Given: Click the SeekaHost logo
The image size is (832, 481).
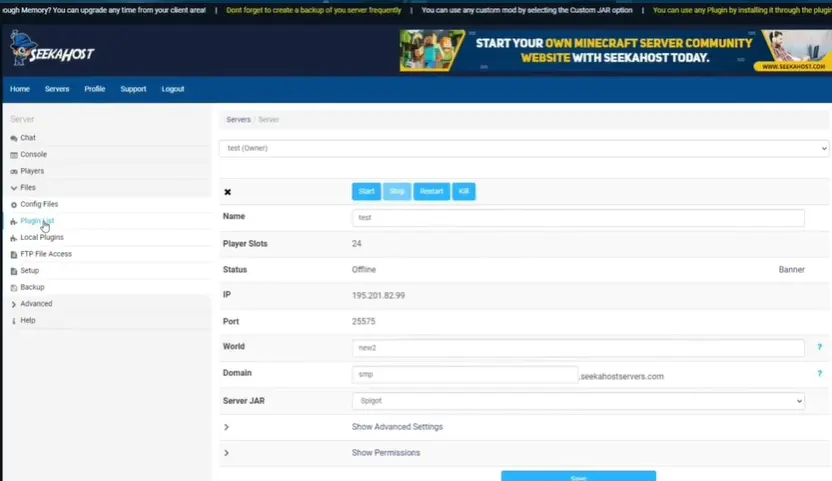Looking at the screenshot, I should (x=51, y=49).
